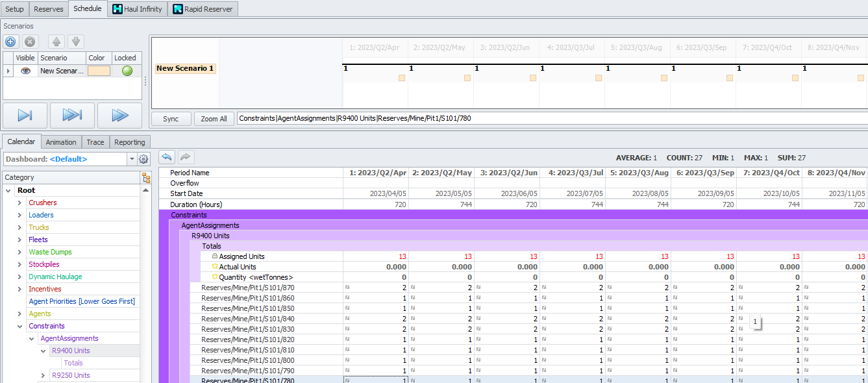Open the Dashboard dropdown arrow
Image resolution: width=868 pixels, height=383 pixels.
(132, 159)
